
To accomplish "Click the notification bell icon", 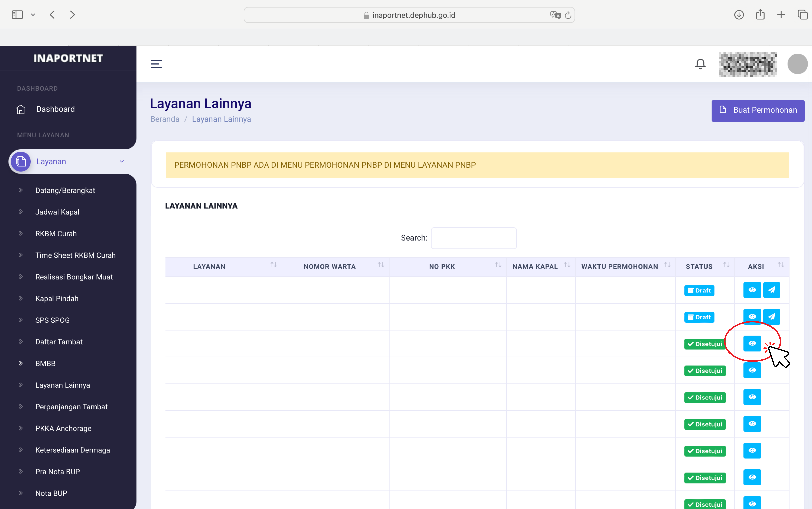I will click(700, 64).
